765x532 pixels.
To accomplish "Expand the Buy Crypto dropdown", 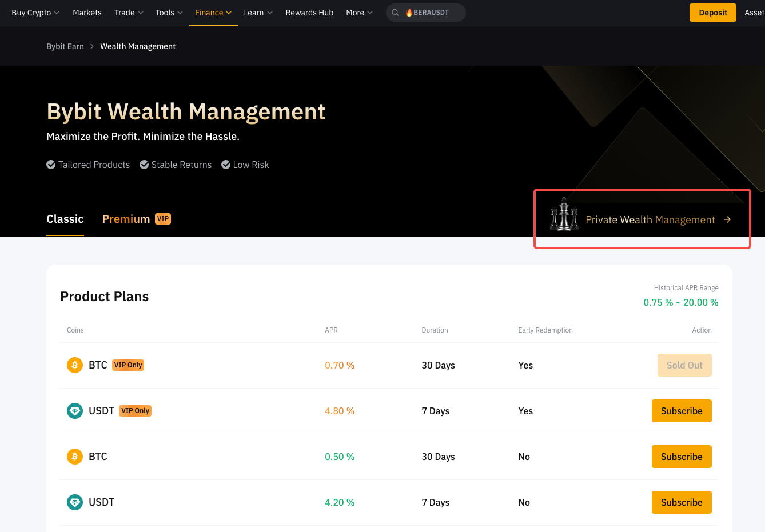I will 35,13.
